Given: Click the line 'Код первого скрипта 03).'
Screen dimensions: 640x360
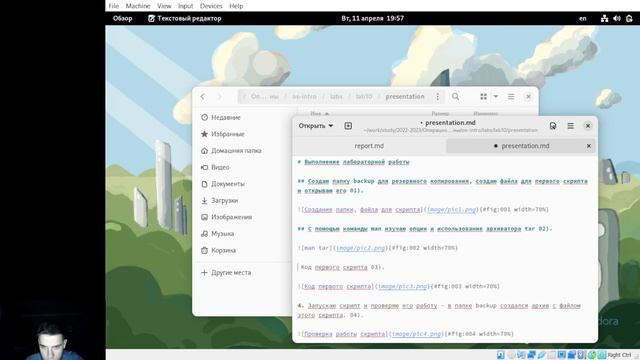Looking at the screenshot, I should pos(342,267).
